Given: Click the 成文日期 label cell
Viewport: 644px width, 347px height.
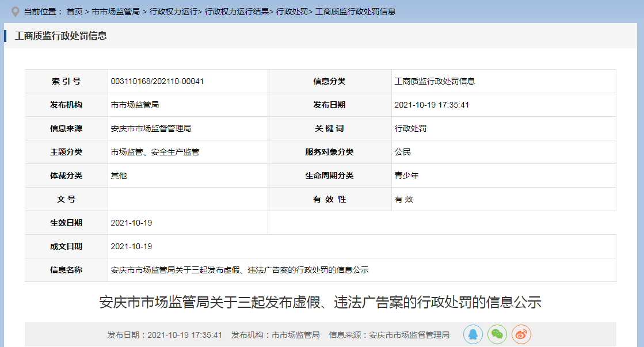Looking at the screenshot, I should 67,246.
